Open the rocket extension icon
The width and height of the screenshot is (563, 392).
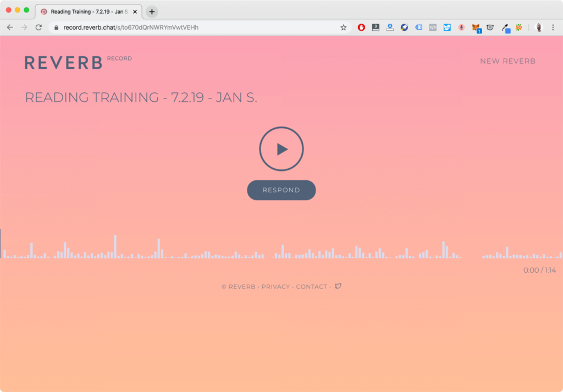tap(404, 27)
